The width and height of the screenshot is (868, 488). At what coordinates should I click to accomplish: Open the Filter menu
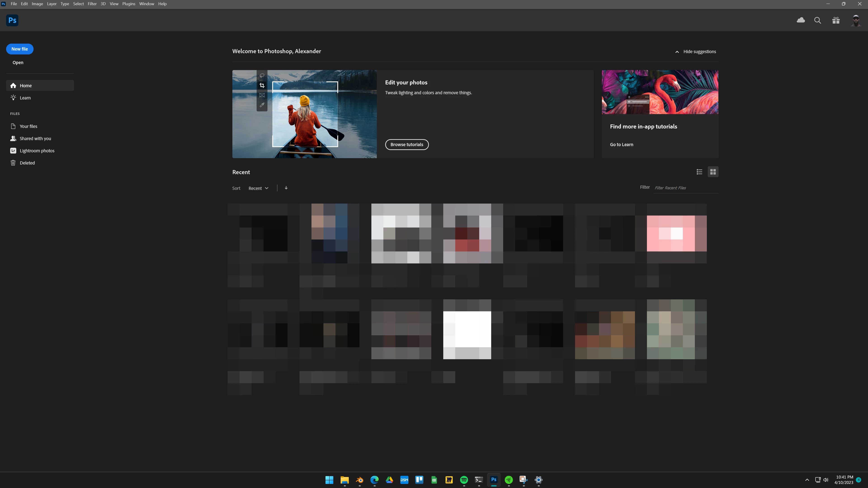(x=92, y=4)
